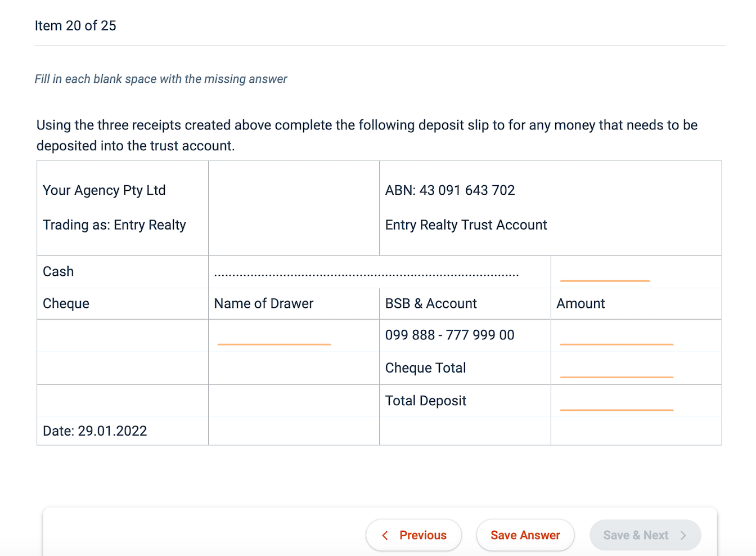756x556 pixels.
Task: Click the fill in blank instruction text
Action: [161, 79]
